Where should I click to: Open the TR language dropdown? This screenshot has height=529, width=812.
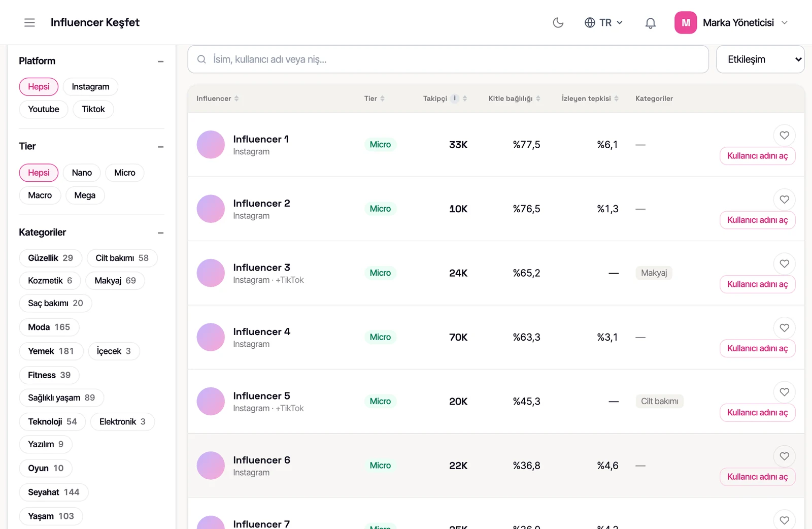point(603,22)
